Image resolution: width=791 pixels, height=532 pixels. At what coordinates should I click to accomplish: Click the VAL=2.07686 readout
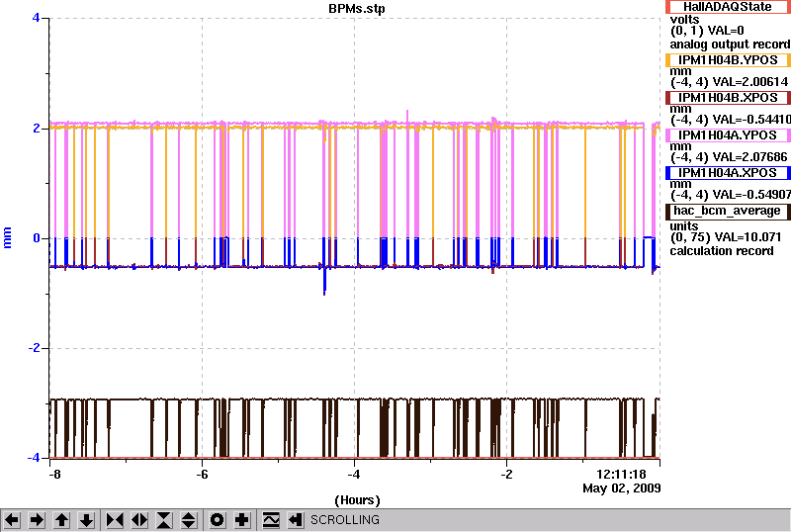tap(748, 157)
